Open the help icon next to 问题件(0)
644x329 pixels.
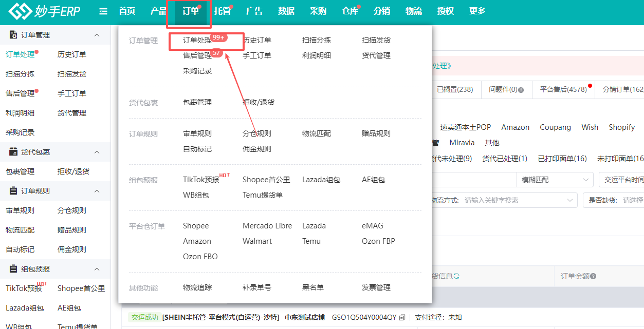(521, 89)
